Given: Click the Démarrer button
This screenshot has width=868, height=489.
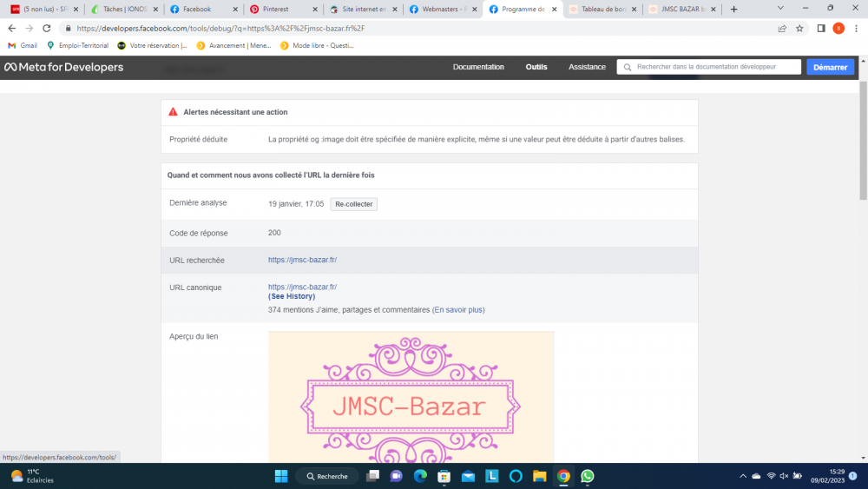Looking at the screenshot, I should (x=831, y=67).
